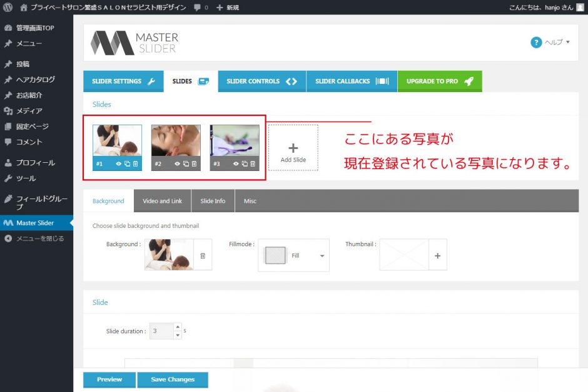588x392 pixels.
Task: Duplicate slide #2 with its copy icon
Action: coord(186,164)
